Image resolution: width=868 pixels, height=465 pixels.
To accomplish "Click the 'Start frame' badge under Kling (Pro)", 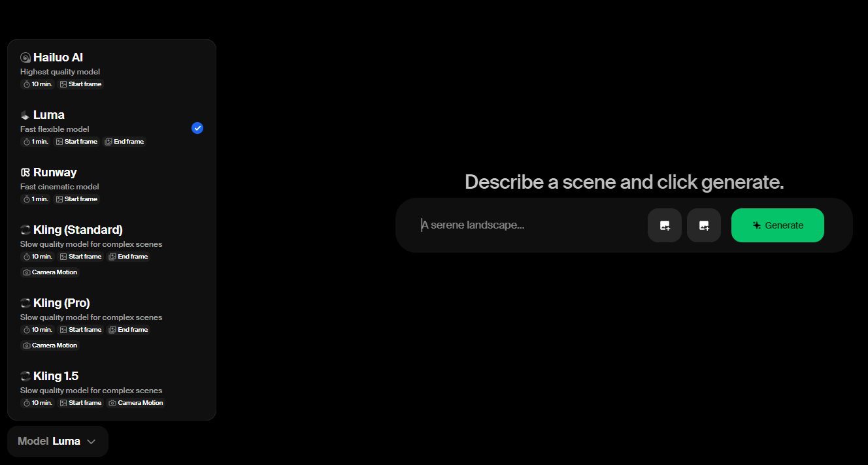I will point(80,330).
